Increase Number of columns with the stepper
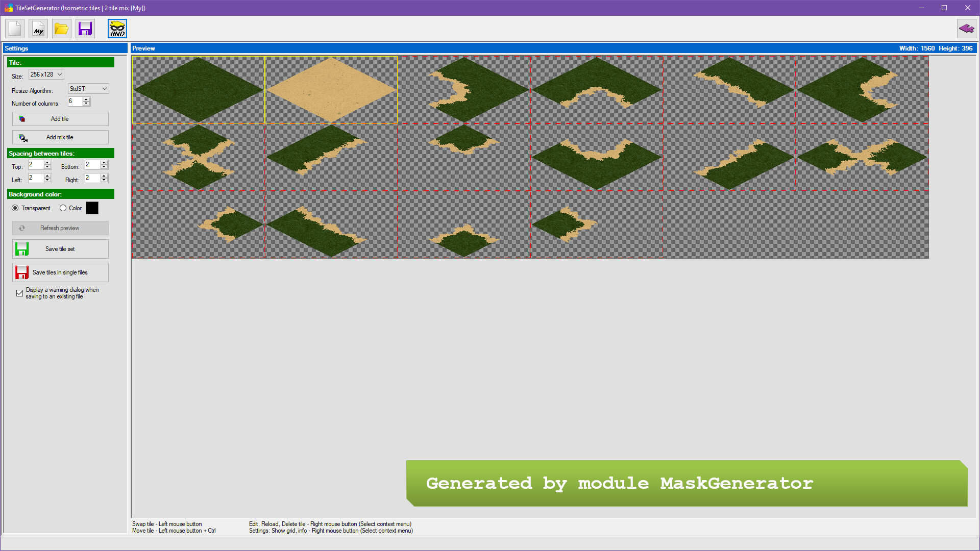This screenshot has width=980, height=551. [x=86, y=99]
